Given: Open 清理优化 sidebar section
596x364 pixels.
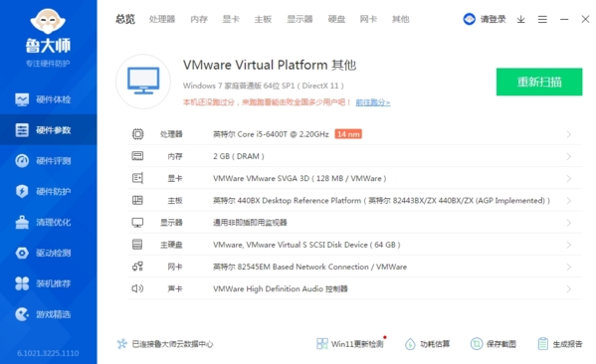Looking at the screenshot, I should tap(49, 222).
